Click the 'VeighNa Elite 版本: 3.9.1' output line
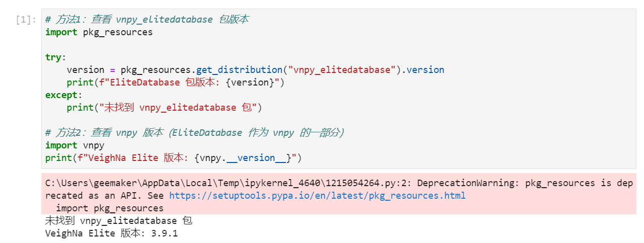The image size is (644, 243). (x=111, y=233)
